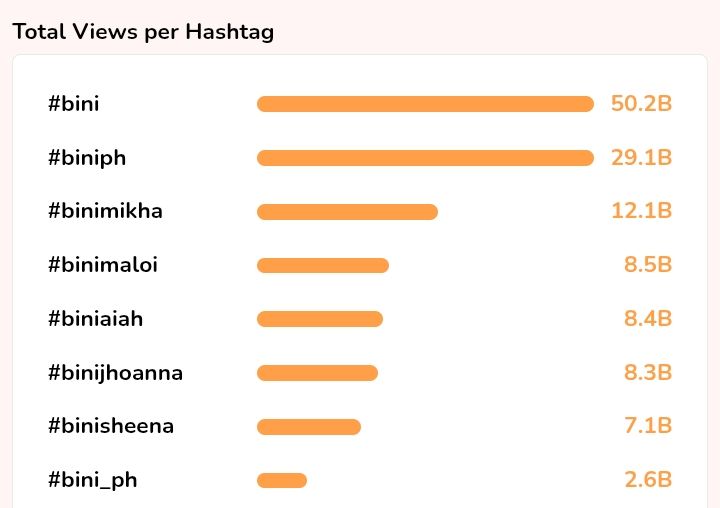Open the #biniph hashtag
The height and width of the screenshot is (508, 720).
[87, 158]
